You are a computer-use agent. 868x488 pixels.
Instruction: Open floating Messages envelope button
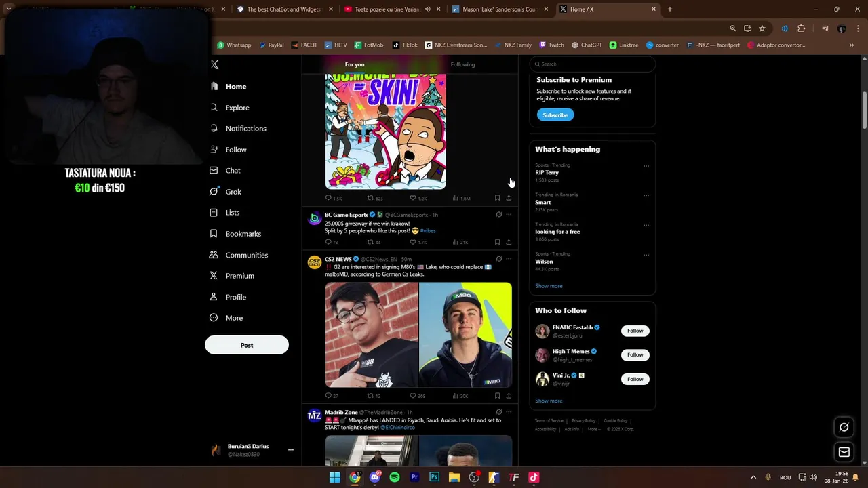tap(844, 452)
